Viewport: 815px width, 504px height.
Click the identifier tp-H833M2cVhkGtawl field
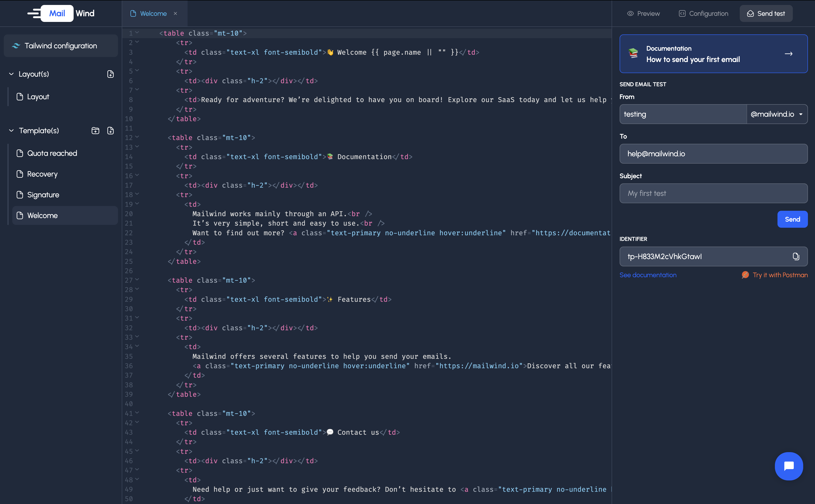click(x=714, y=256)
